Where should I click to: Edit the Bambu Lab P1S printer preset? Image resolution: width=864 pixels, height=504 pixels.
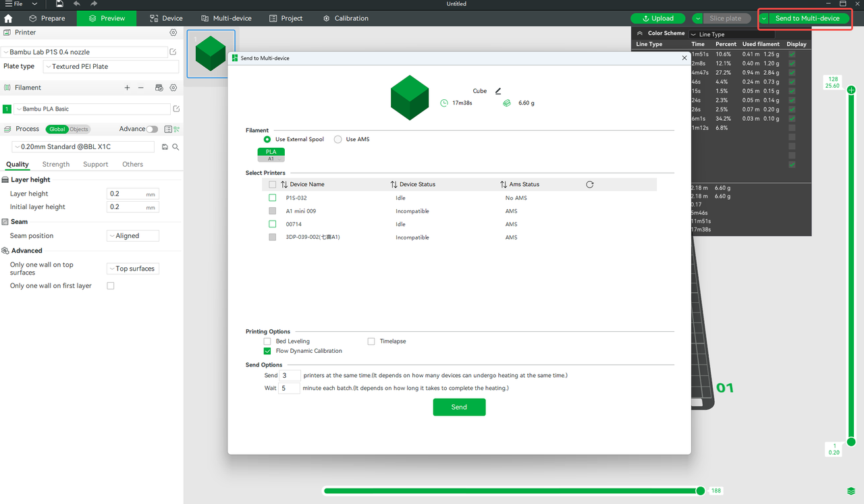(x=173, y=52)
